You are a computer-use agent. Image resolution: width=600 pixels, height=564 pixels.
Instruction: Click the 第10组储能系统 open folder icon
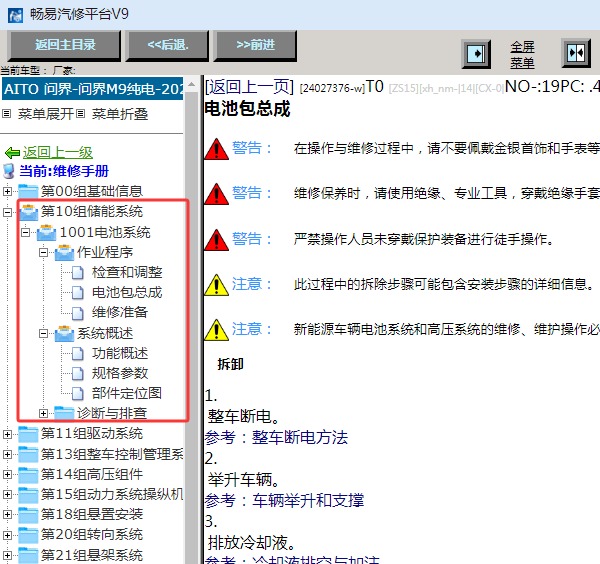(x=29, y=212)
